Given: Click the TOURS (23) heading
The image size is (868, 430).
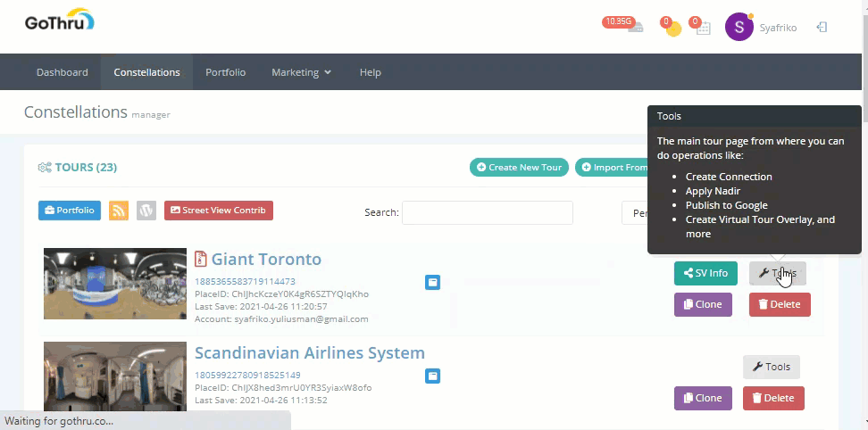Looking at the screenshot, I should (86, 168).
